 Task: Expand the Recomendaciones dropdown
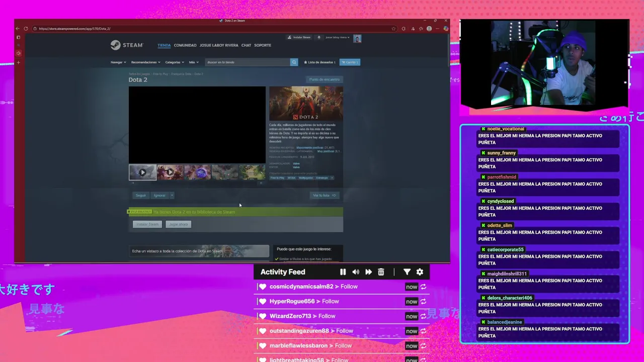click(x=145, y=62)
